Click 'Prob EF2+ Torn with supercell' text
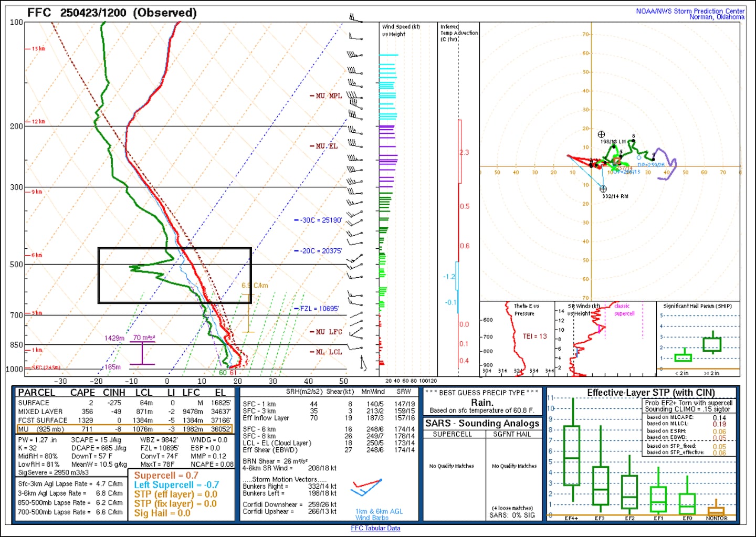 coord(689,403)
